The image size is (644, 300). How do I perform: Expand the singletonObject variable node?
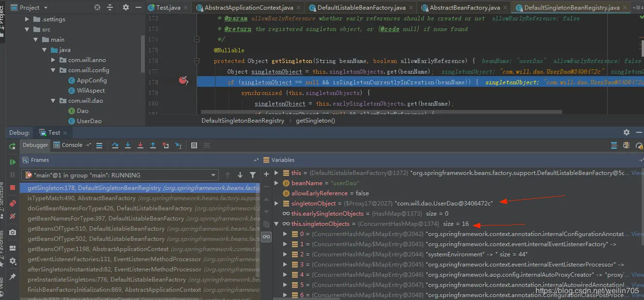tap(276, 204)
